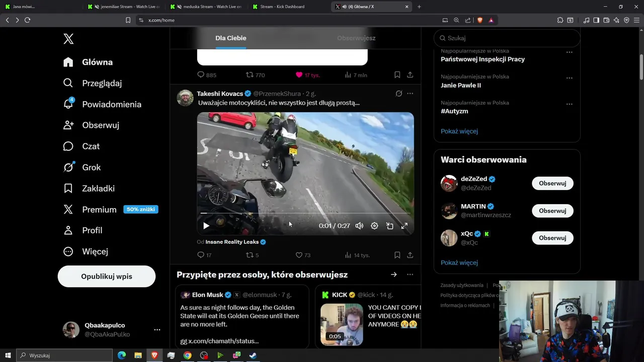Toggle the browser sidebar panel icon
Screen dimensions: 644x362
point(596,20)
